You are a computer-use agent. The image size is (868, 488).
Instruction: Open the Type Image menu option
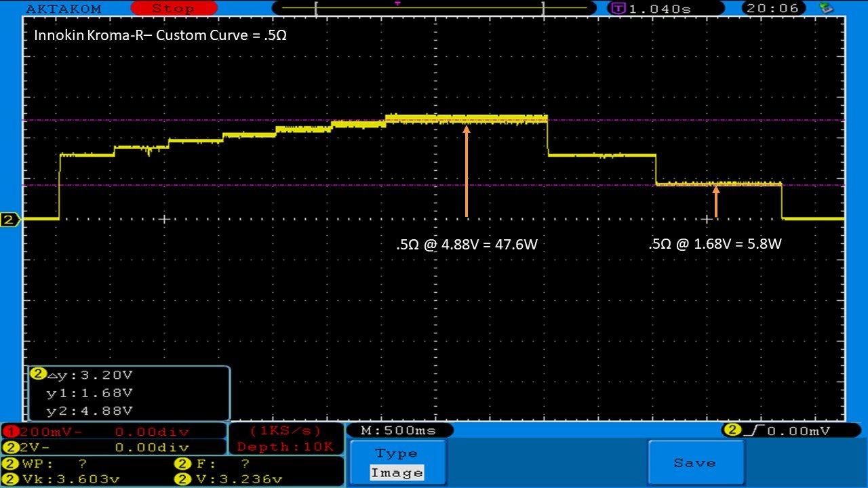[x=397, y=463]
